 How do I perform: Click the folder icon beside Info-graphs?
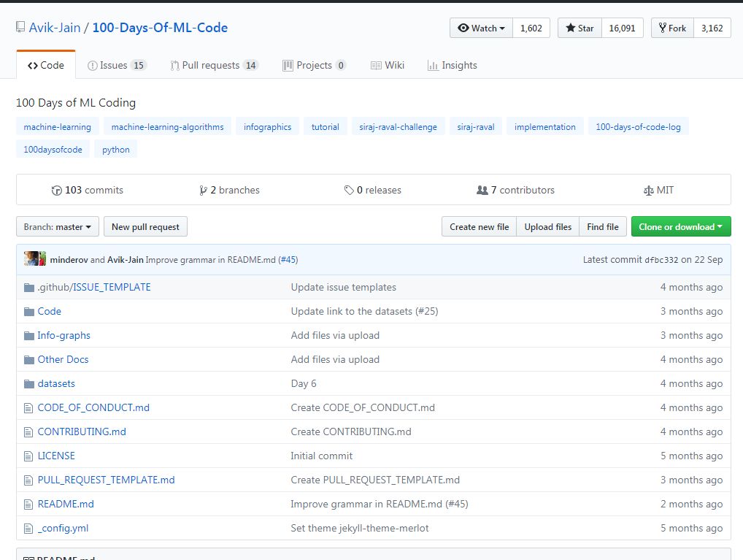[x=29, y=336]
